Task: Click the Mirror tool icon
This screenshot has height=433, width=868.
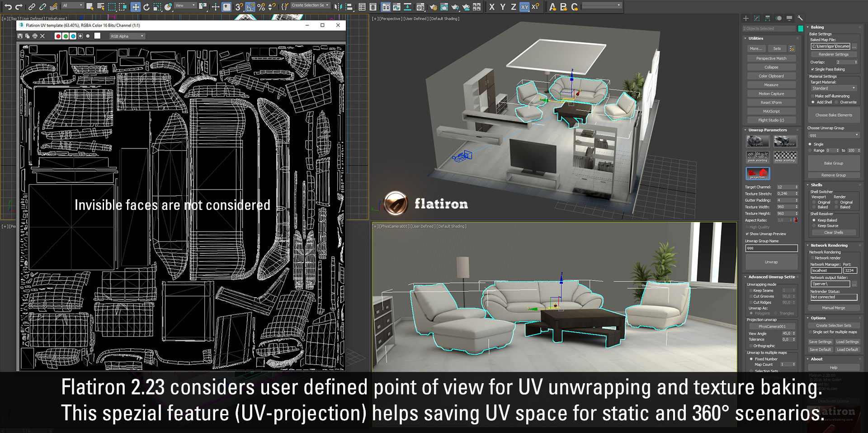Action: [x=338, y=7]
